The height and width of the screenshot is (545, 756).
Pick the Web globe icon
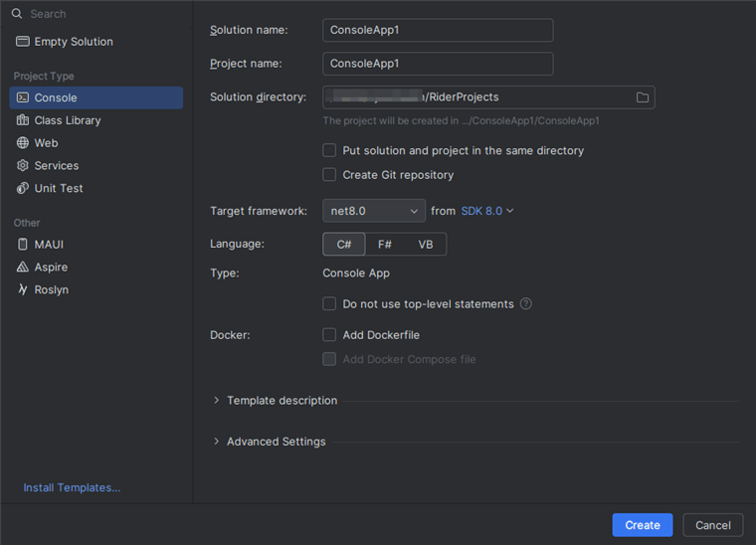23,143
